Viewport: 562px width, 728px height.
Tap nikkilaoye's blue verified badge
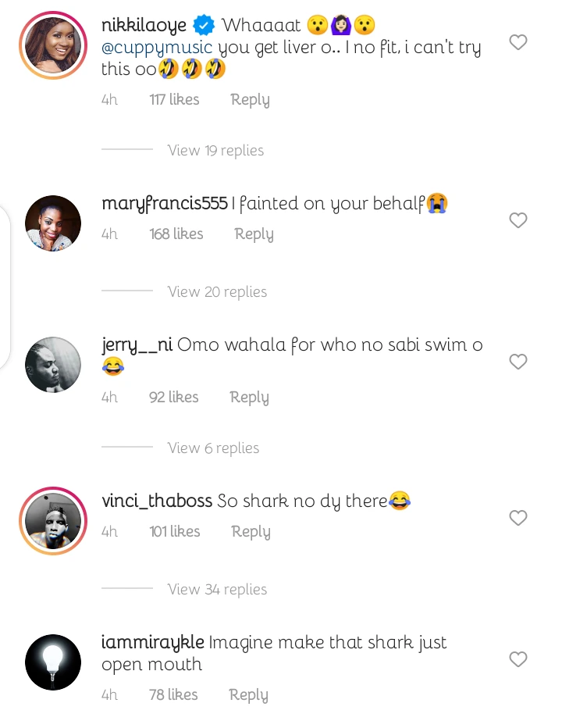click(x=204, y=26)
